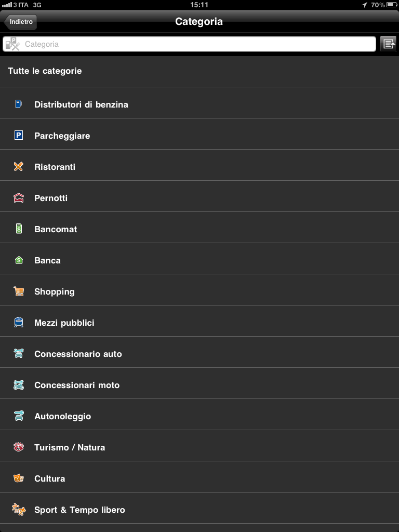The image size is (399, 532).
Task: Open Concessionari moto category
Action: (199, 385)
